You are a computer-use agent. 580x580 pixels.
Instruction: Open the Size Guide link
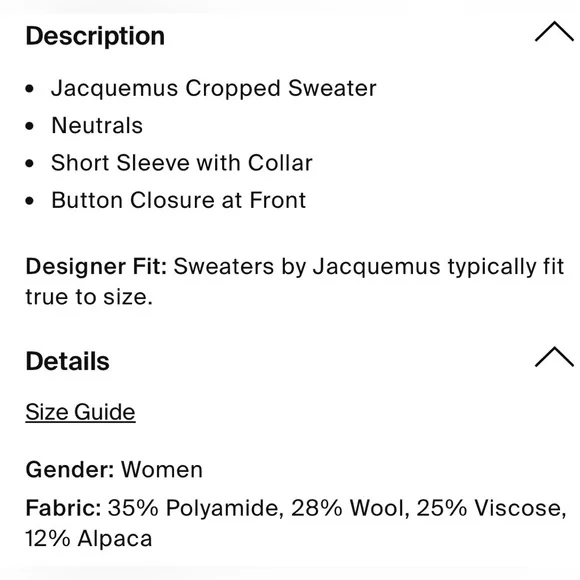80,412
